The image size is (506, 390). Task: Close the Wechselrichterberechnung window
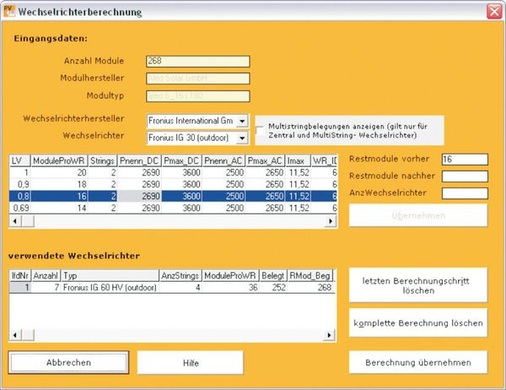(x=494, y=12)
